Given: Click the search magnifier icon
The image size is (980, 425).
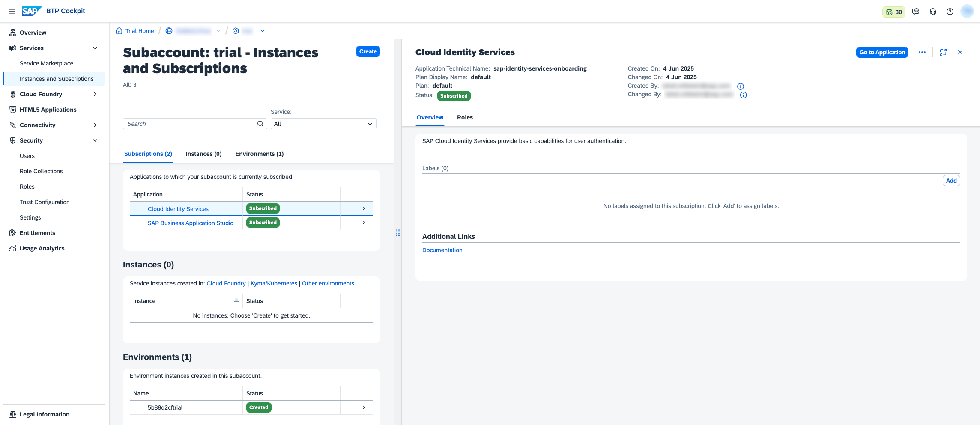Looking at the screenshot, I should 260,124.
